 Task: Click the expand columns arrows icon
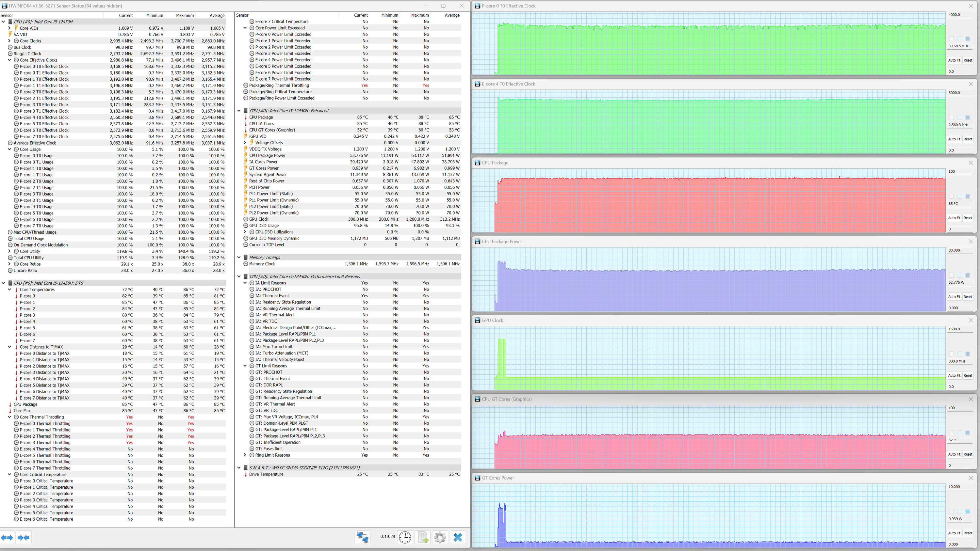click(7, 537)
